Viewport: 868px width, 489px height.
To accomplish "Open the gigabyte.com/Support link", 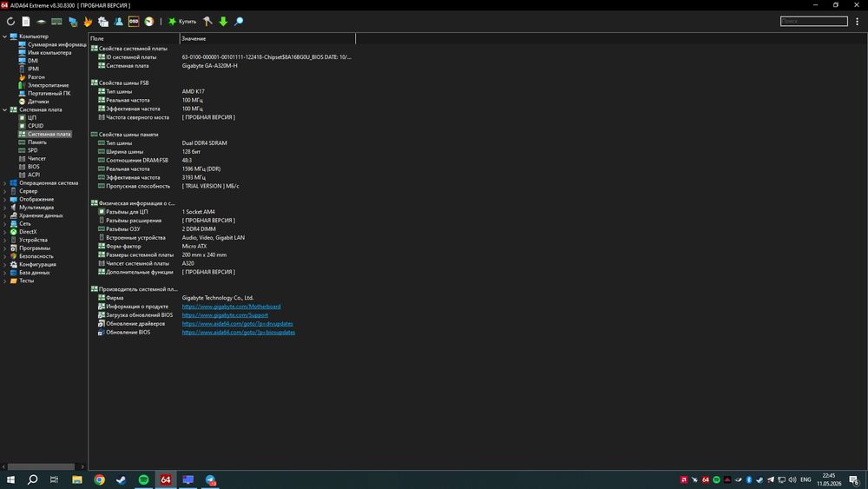I will coord(225,315).
